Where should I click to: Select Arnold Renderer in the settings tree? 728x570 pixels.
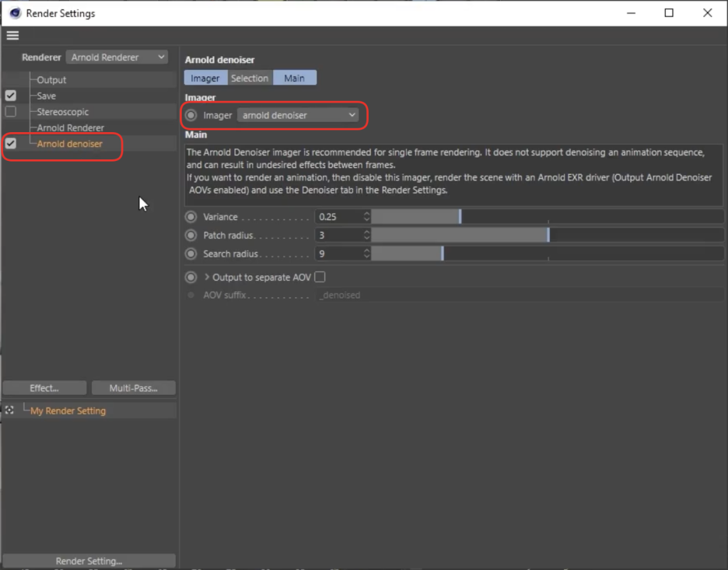click(x=71, y=128)
